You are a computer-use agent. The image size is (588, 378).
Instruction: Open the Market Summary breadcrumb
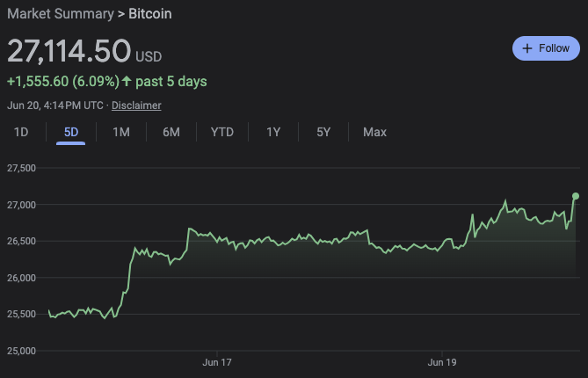[x=61, y=14]
